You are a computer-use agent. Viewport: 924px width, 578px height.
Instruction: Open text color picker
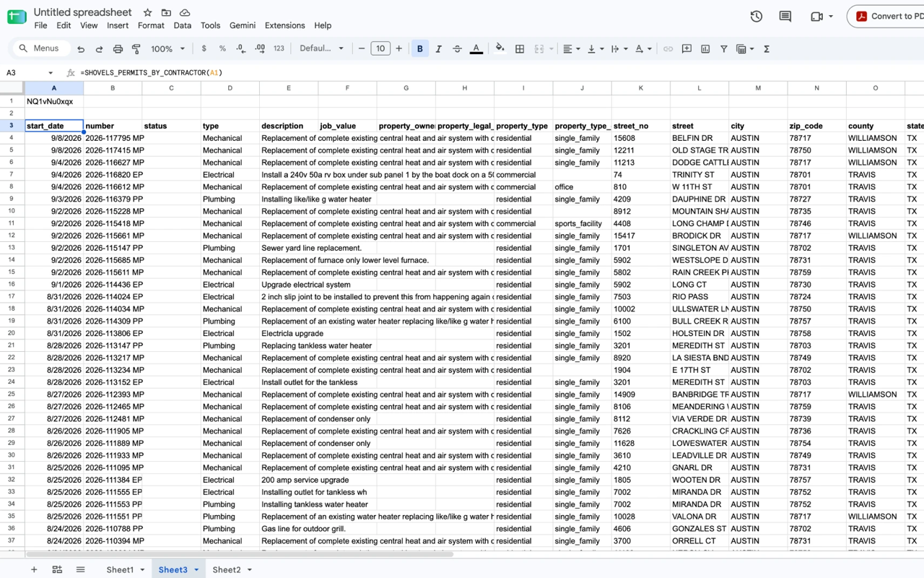pyautogui.click(x=476, y=49)
